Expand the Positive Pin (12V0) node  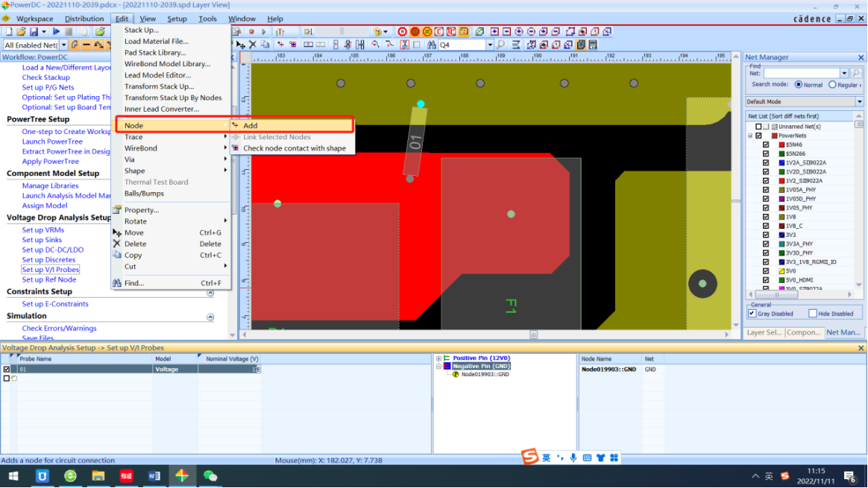click(439, 358)
